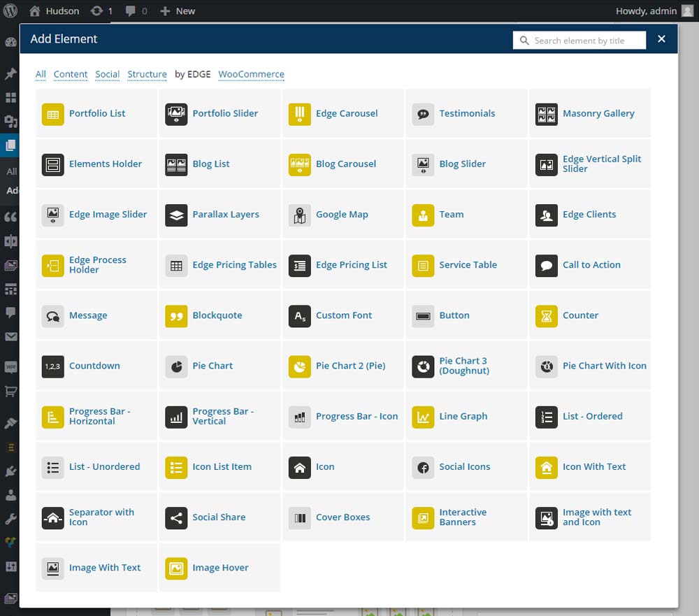699x616 pixels.
Task: Filter by the WooCommerce tab
Action: coord(251,74)
